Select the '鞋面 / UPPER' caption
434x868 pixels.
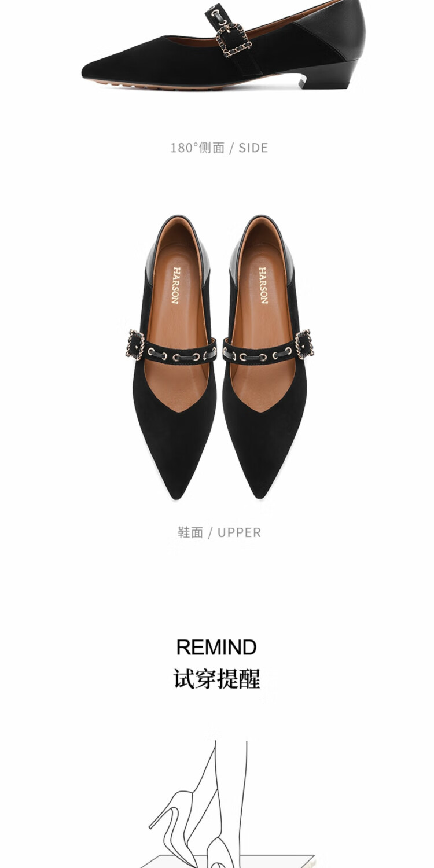[x=219, y=532]
